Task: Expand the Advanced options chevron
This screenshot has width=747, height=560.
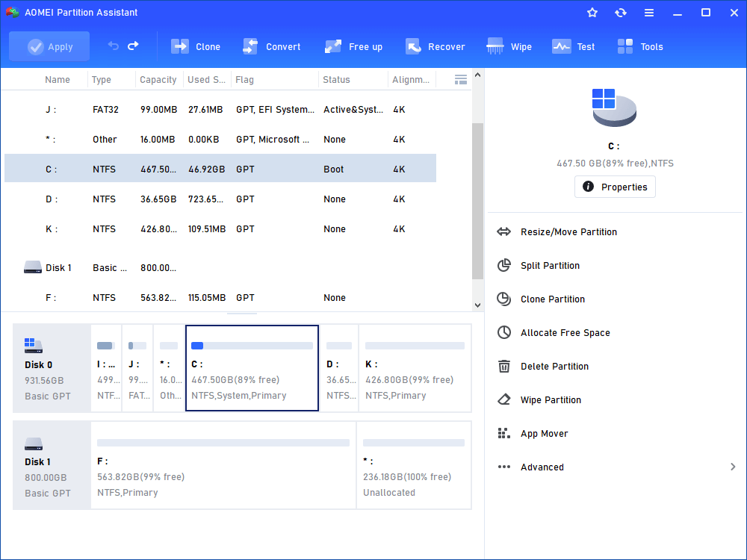Action: 733,467
